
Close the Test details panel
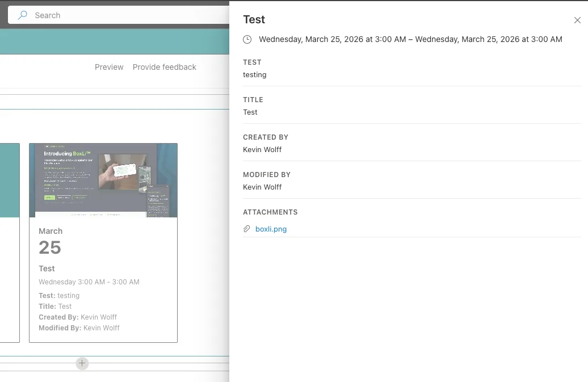[577, 20]
